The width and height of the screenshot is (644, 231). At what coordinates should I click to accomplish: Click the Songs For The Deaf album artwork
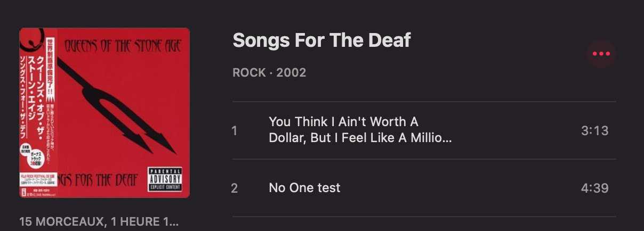coord(104,113)
